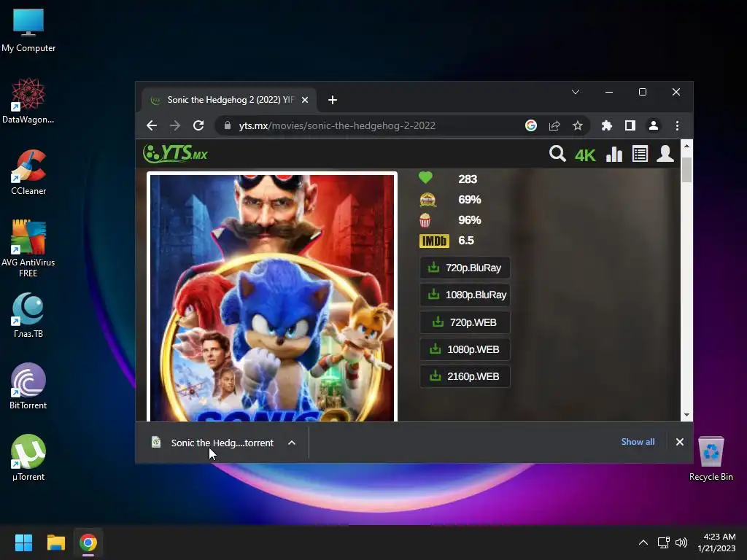Open YTS search magnifier icon
This screenshot has width=747, height=560.
pyautogui.click(x=557, y=154)
